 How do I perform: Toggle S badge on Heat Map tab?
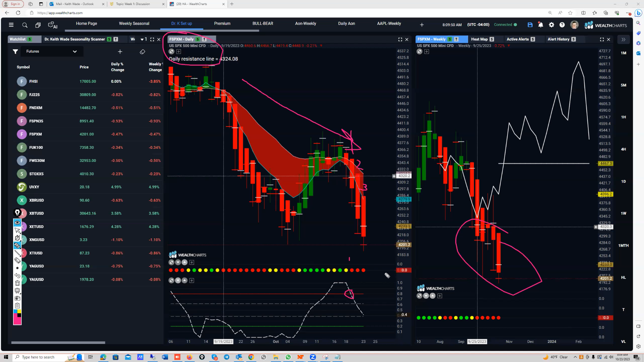492,39
